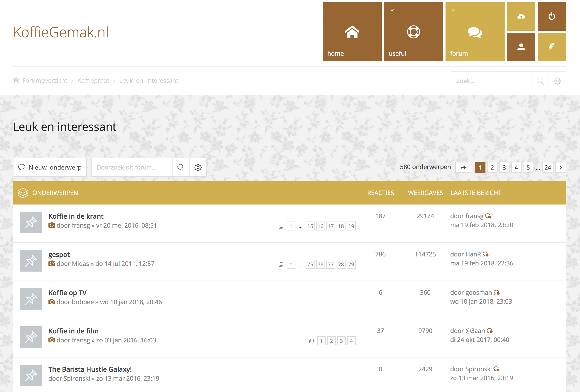Open advanced search gear in header
The width and height of the screenshot is (580, 392).
557,81
